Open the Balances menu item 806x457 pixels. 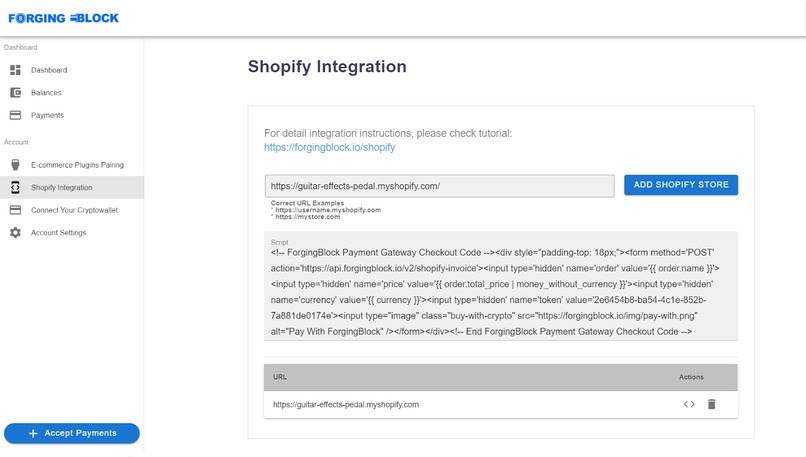tap(72, 93)
